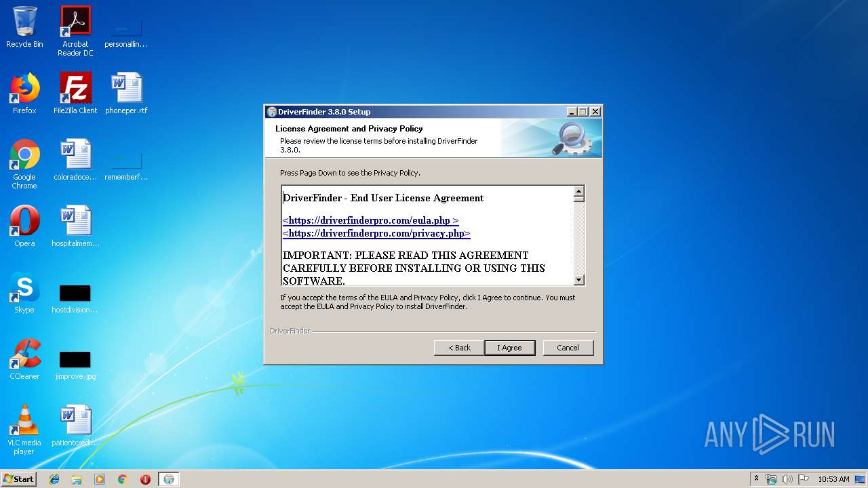Open the Recycle Bin desktop icon
This screenshot has height=488, width=868.
pyautogui.click(x=24, y=27)
